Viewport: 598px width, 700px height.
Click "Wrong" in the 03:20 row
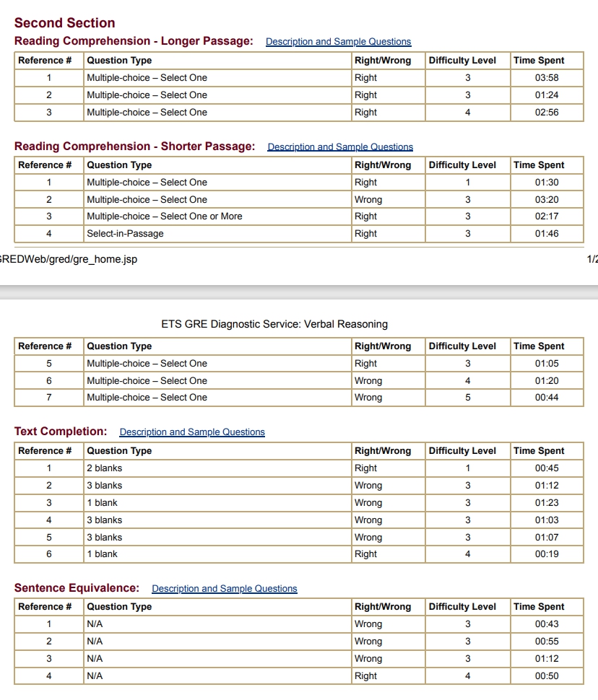[x=368, y=200]
